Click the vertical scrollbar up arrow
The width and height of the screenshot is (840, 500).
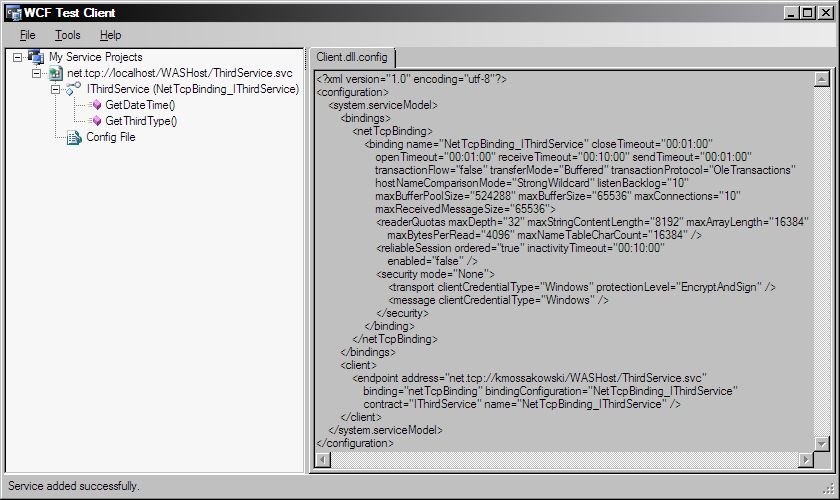click(822, 79)
